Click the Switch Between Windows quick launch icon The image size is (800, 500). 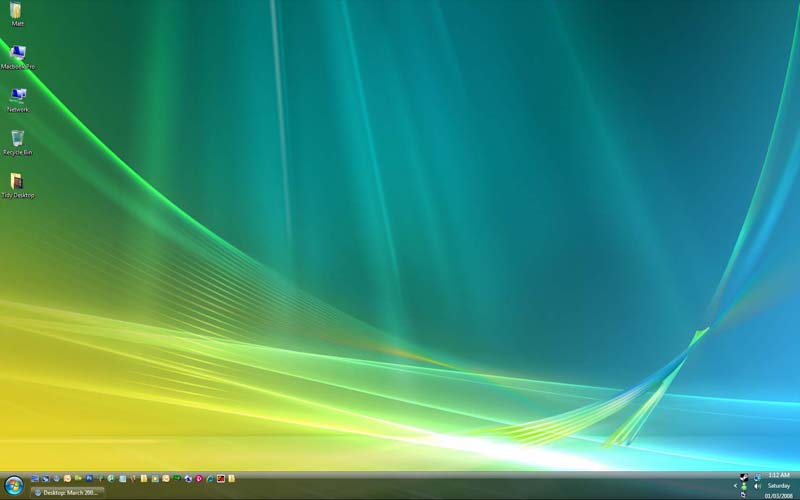coord(45,479)
